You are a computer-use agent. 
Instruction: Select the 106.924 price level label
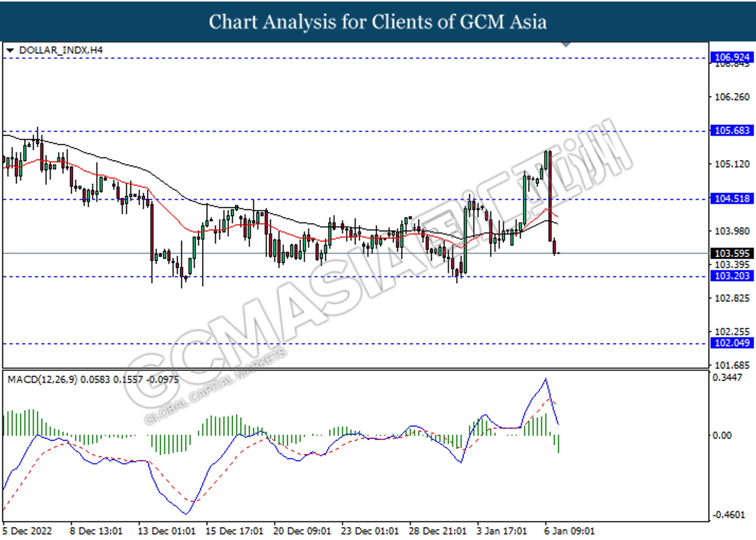click(x=732, y=57)
